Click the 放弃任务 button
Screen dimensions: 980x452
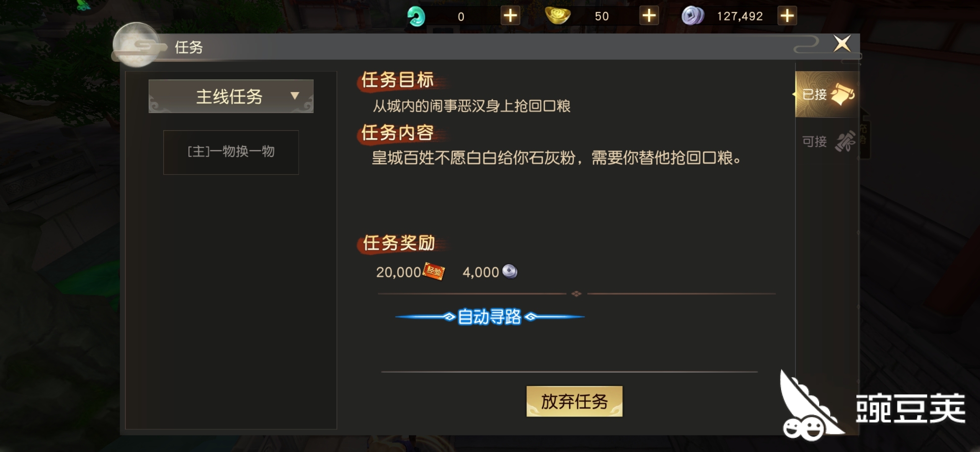[x=574, y=401]
